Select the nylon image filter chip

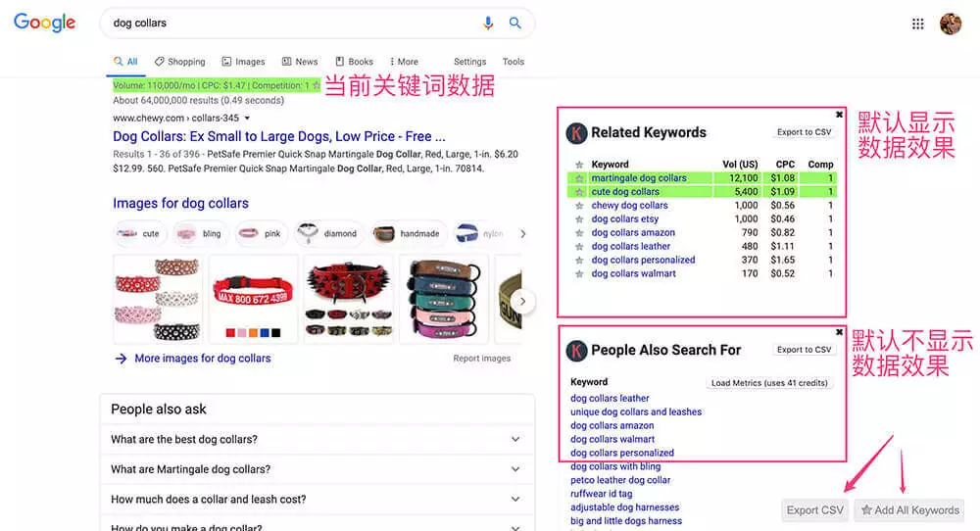click(480, 233)
